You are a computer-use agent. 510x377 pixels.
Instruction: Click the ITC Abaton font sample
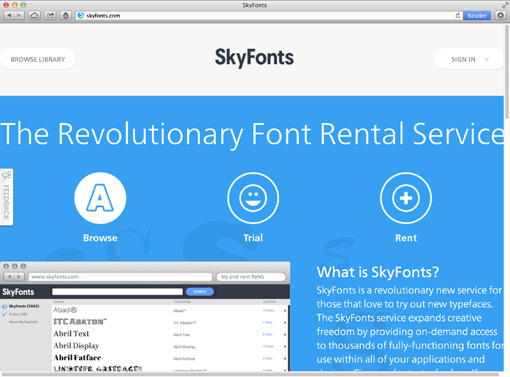[x=80, y=322]
